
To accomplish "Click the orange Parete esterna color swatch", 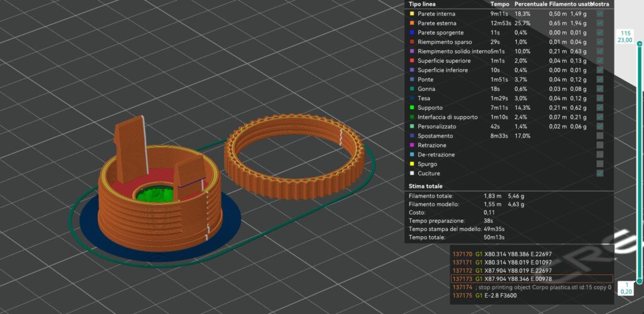I will (412, 23).
